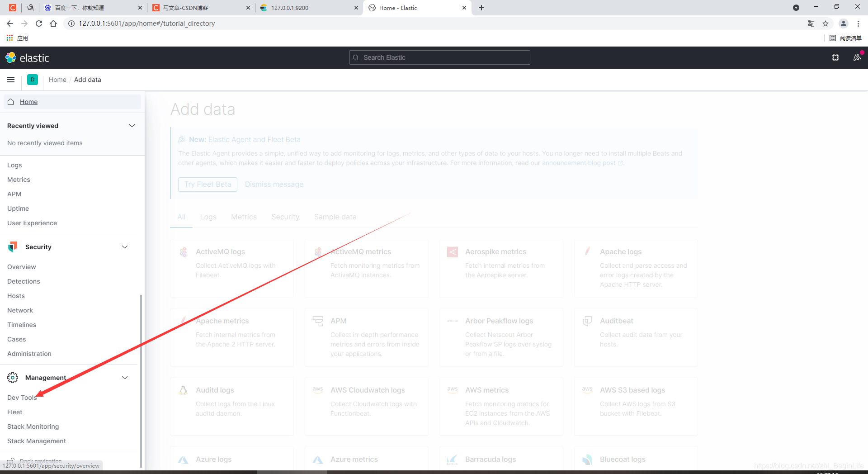
Task: Open Stack Monitoring
Action: pos(33,427)
